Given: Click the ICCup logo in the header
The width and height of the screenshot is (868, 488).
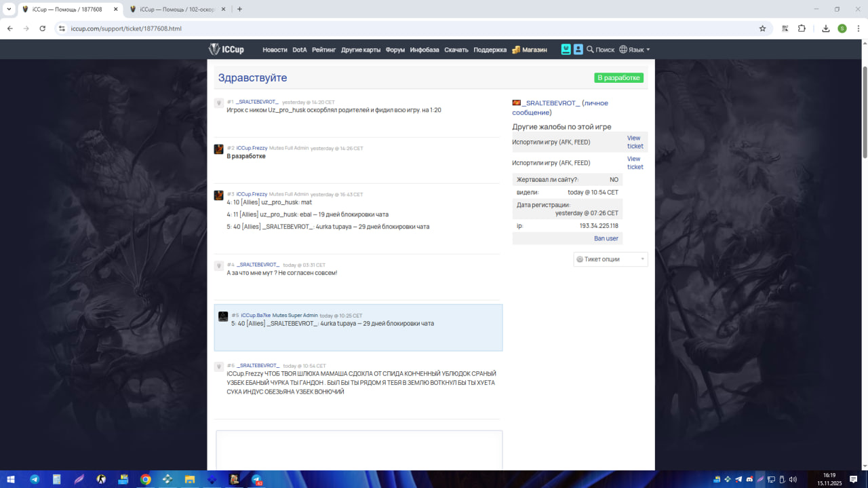Looking at the screenshot, I should click(226, 50).
